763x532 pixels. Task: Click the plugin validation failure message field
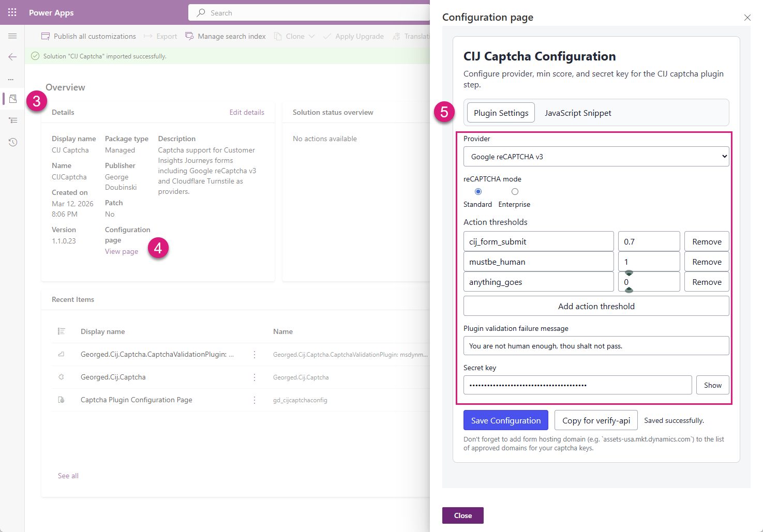click(x=596, y=346)
